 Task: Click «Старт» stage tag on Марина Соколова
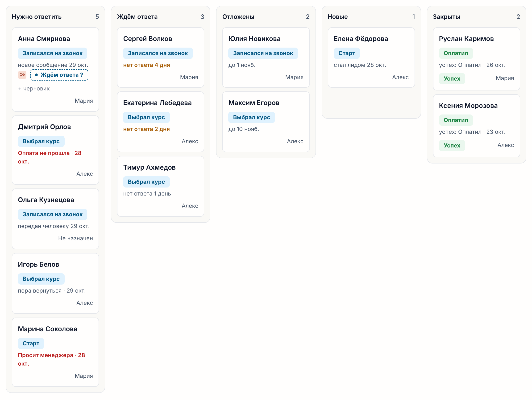[x=31, y=343]
